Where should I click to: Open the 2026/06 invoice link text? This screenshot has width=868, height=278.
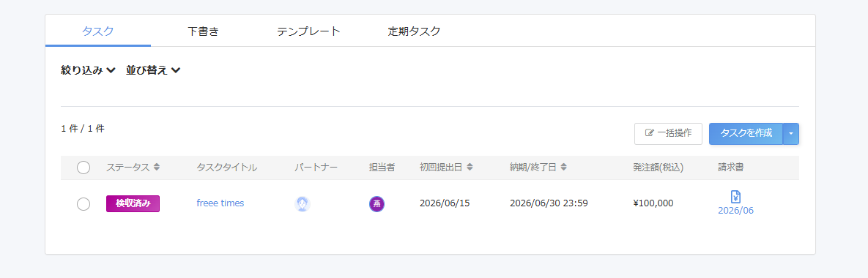point(735,211)
